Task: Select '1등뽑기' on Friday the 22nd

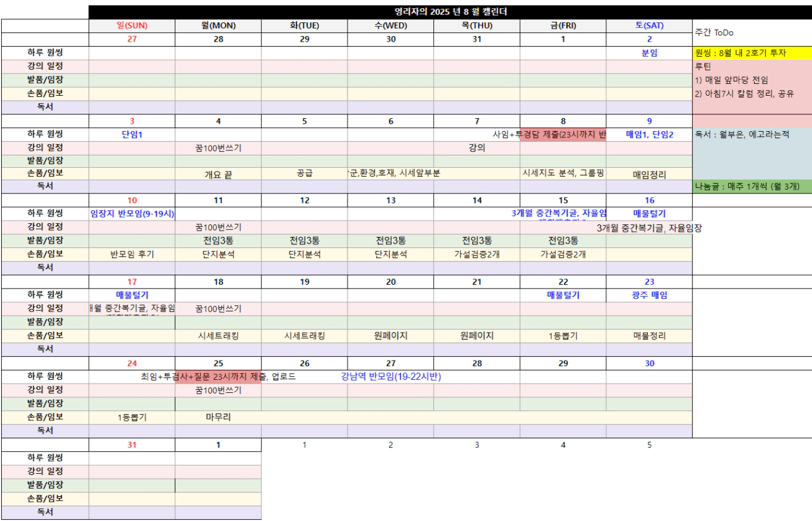Action: 563,336
